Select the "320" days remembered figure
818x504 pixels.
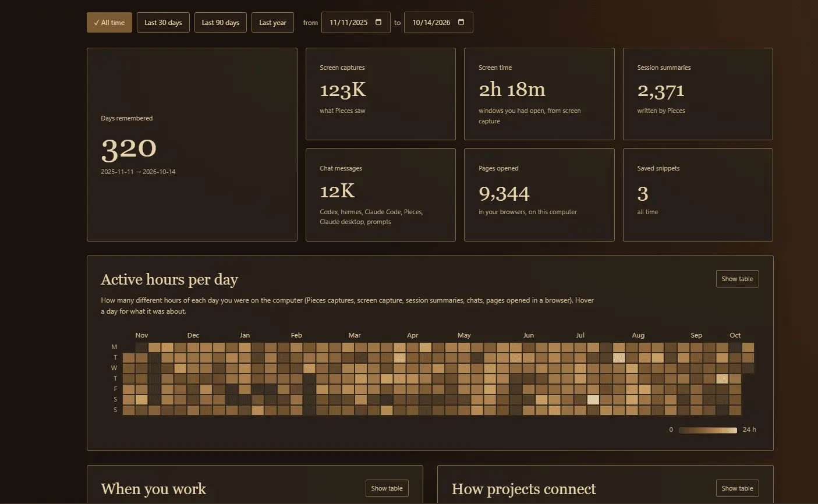point(129,148)
